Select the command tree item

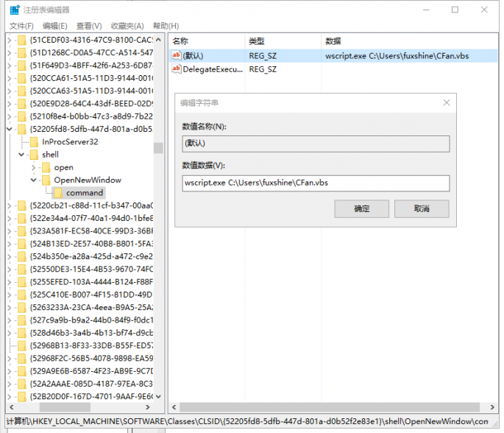point(85,193)
